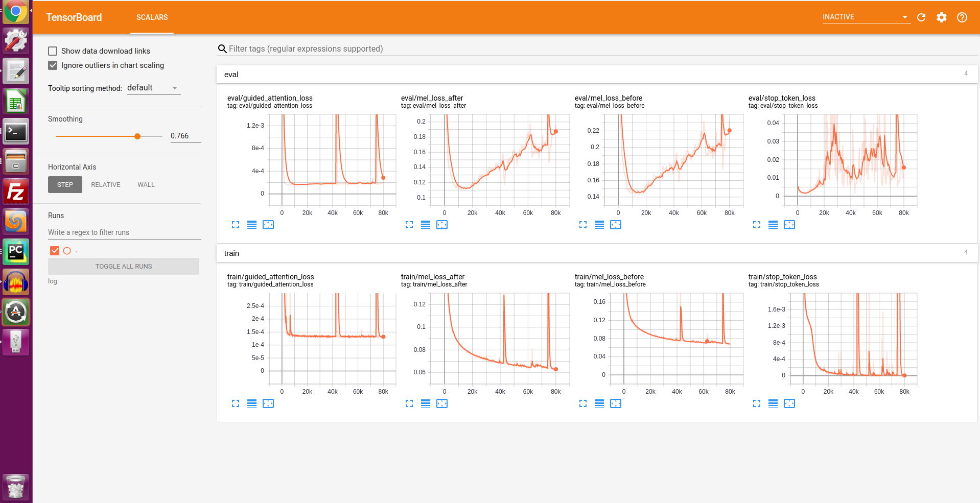Uncheck the log run checkbox
The image size is (980, 503).
(55, 250)
